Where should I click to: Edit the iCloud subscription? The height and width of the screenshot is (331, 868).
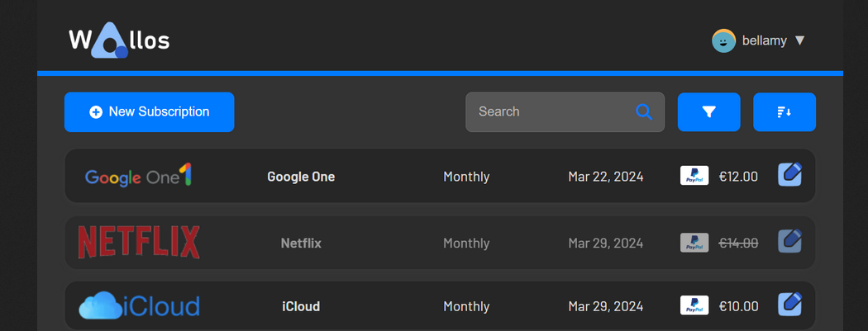click(x=789, y=305)
